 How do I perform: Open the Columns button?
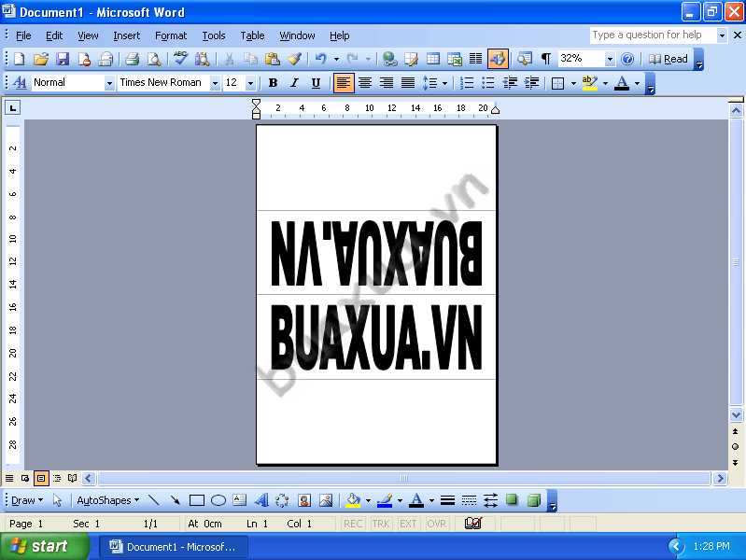(476, 59)
